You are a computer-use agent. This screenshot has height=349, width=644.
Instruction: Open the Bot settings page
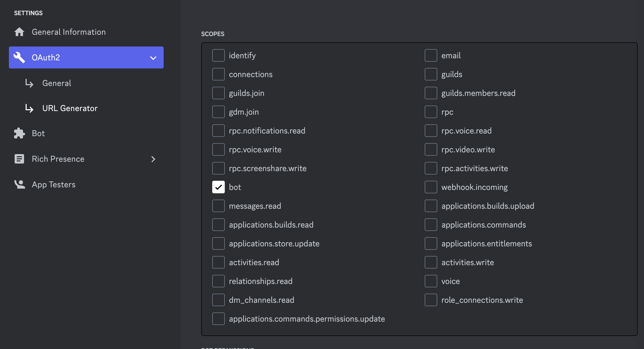click(38, 133)
